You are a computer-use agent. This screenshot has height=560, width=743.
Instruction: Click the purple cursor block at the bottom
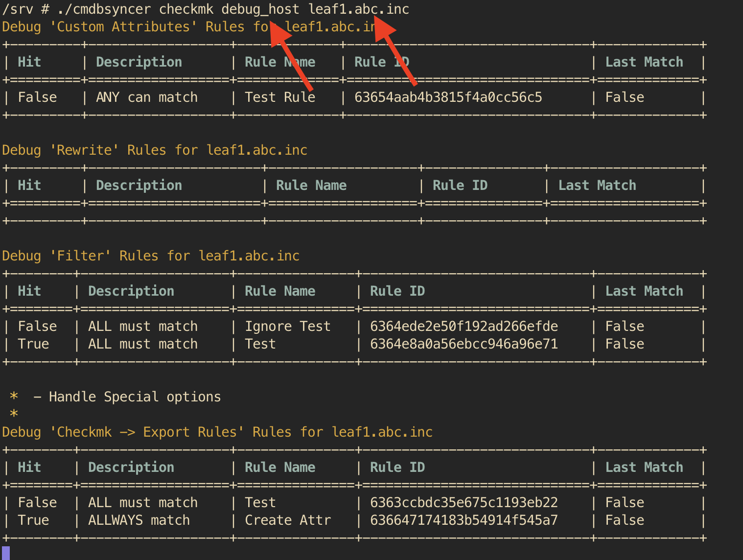[6, 553]
